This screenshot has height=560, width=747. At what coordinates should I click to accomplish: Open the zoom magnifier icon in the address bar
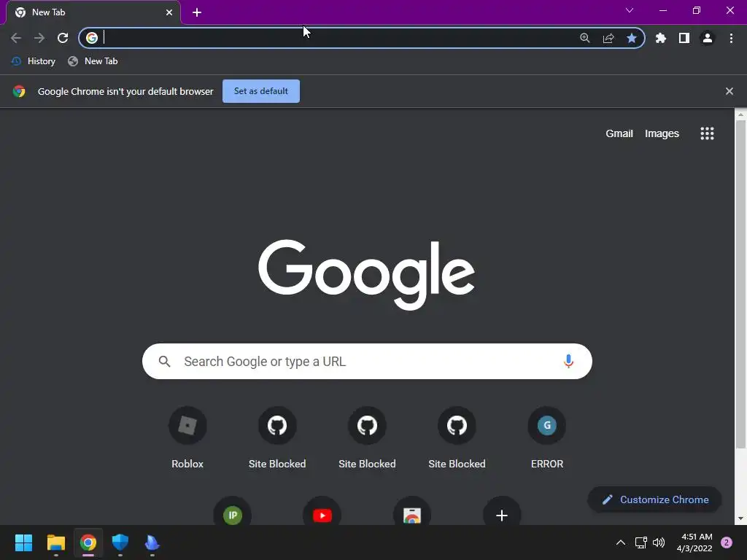coord(585,38)
